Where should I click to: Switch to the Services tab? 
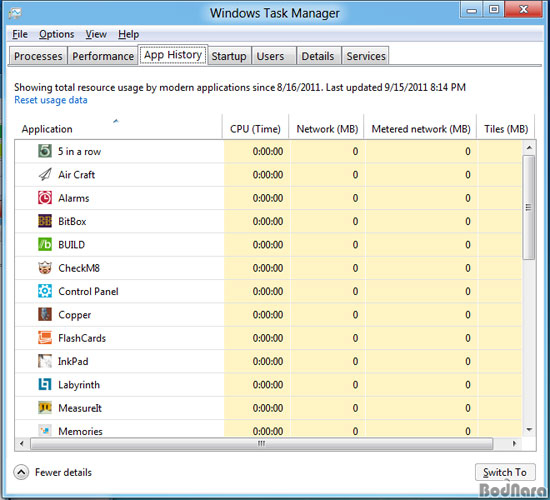pos(366,56)
